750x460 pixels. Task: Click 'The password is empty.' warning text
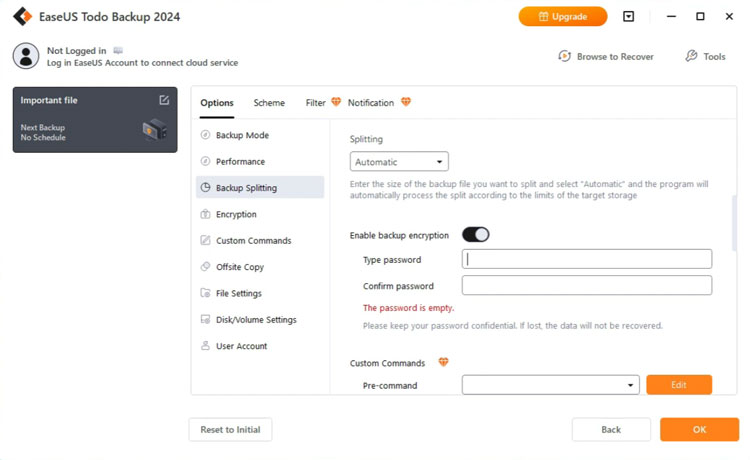408,308
